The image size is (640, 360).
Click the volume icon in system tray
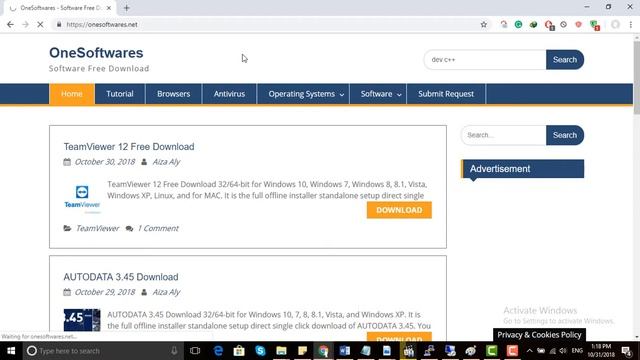click(563, 351)
